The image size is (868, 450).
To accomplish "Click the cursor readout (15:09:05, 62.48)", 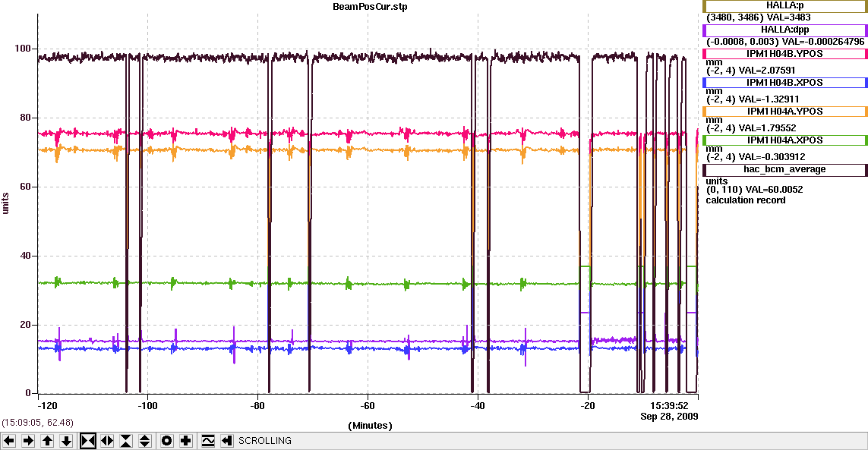I will point(38,423).
